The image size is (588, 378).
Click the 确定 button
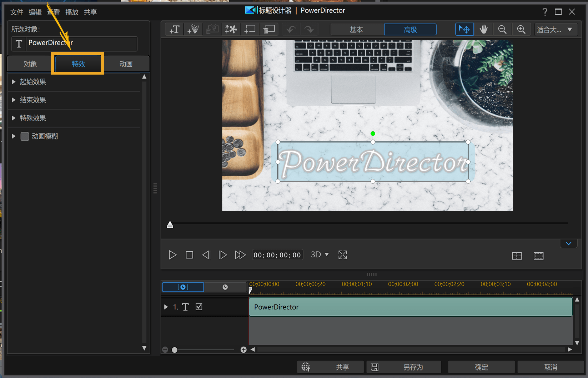(481, 367)
